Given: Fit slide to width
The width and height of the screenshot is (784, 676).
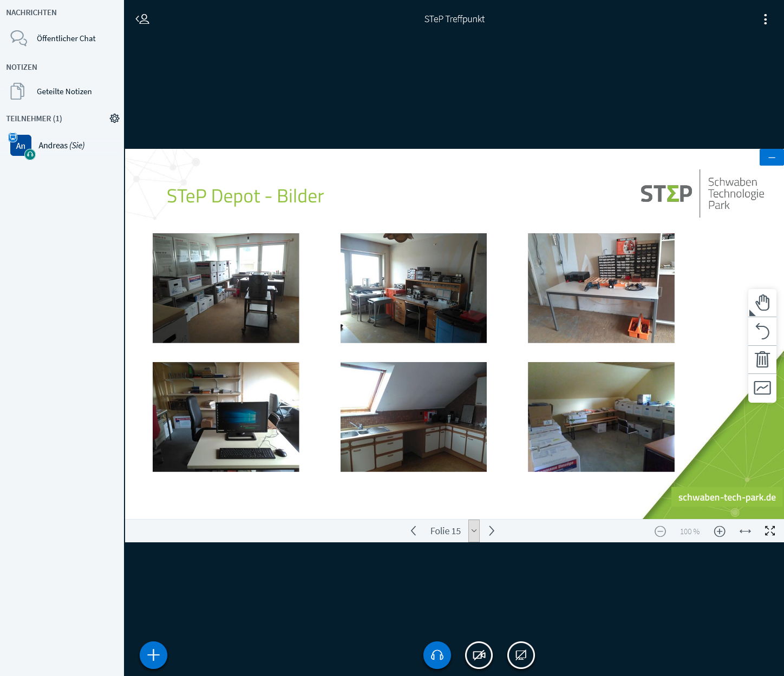Looking at the screenshot, I should tap(745, 531).
